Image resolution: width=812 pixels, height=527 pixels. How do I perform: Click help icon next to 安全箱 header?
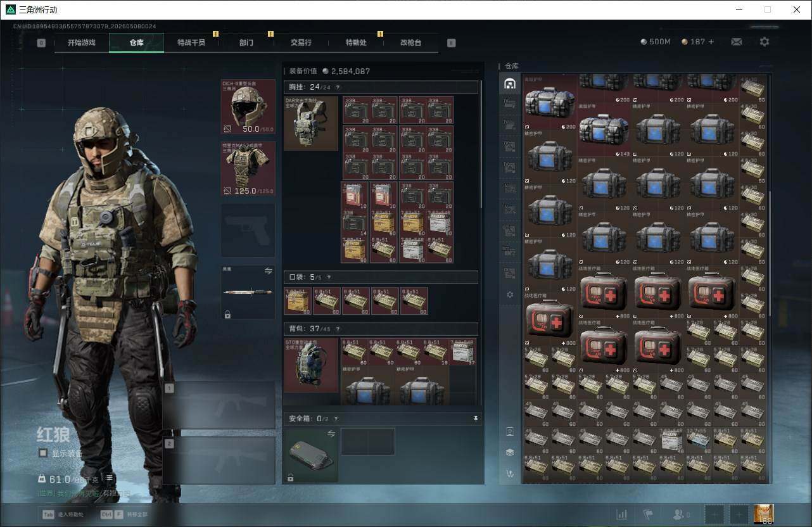coord(336,419)
